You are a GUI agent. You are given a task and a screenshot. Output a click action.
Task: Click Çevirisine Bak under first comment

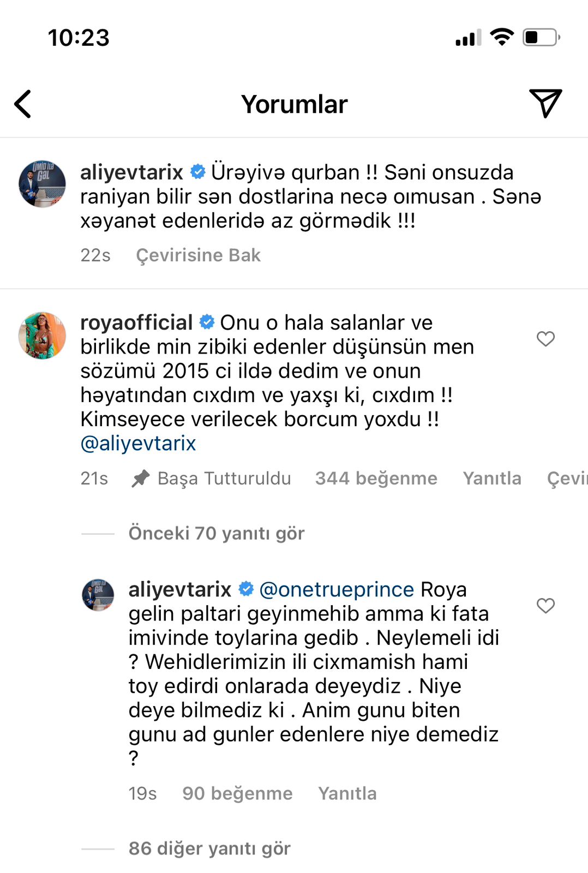pyautogui.click(x=198, y=255)
